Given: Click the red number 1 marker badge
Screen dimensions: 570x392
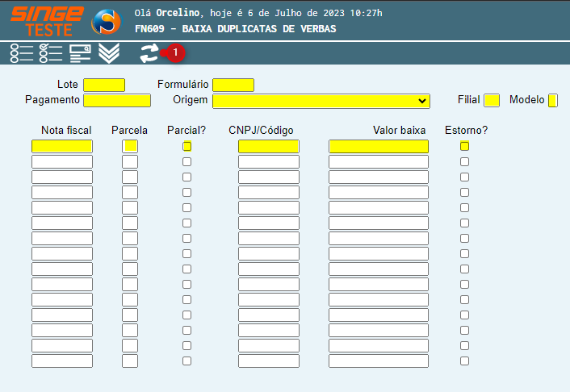Looking at the screenshot, I should [175, 52].
